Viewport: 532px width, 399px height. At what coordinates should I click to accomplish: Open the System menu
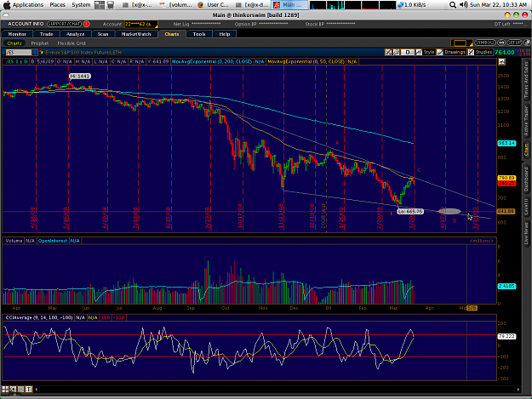tap(81, 5)
